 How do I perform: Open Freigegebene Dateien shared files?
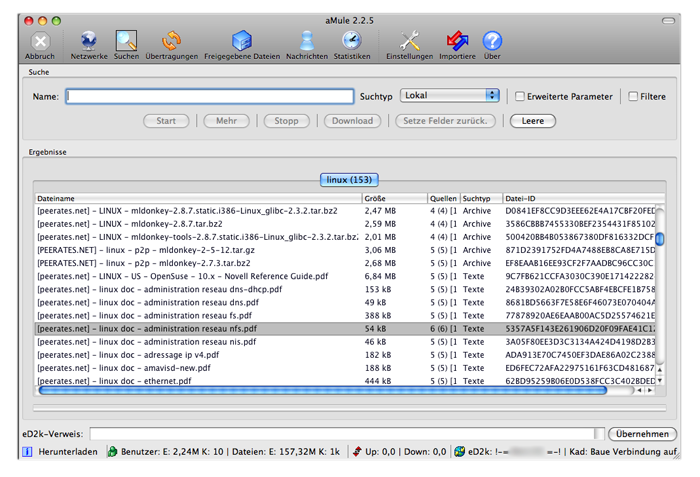point(242,41)
